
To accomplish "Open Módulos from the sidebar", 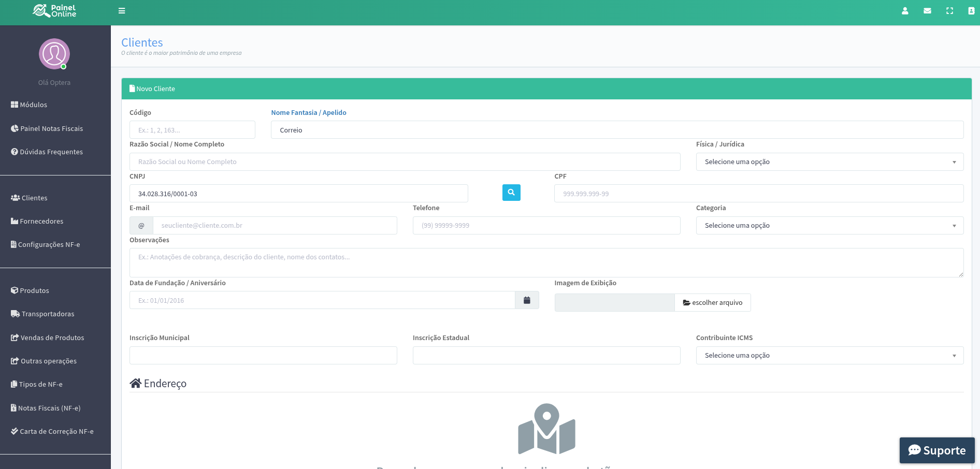I will click(x=33, y=105).
